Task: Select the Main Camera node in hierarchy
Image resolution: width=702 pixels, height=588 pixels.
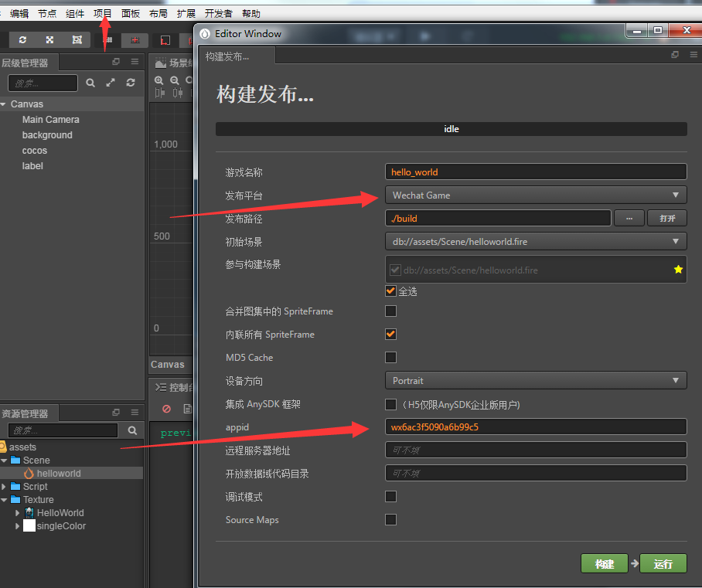Action: click(50, 120)
